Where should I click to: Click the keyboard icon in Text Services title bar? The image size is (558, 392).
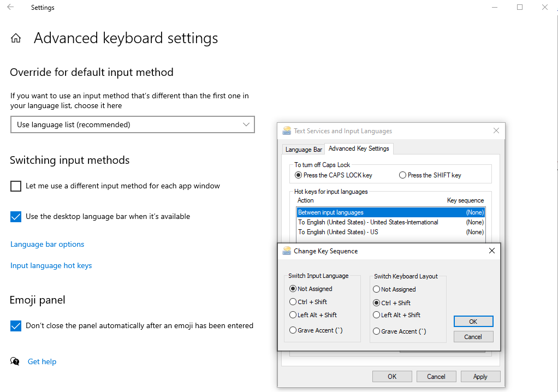click(x=286, y=130)
